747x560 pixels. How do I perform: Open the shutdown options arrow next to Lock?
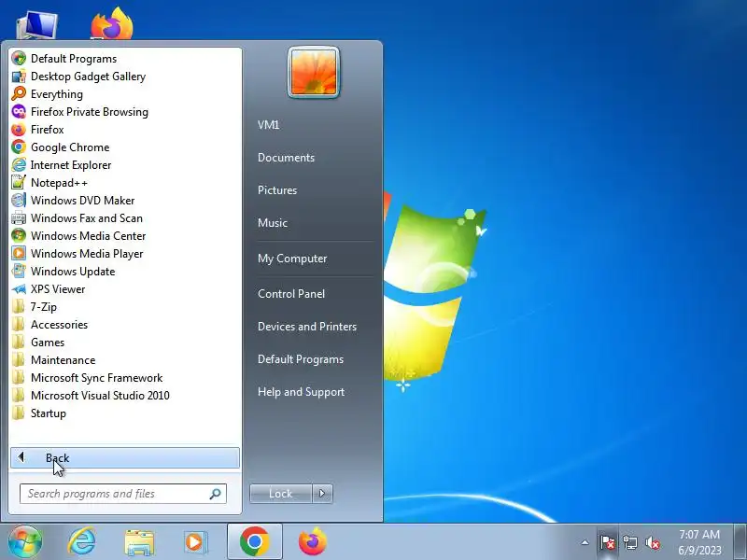(322, 494)
